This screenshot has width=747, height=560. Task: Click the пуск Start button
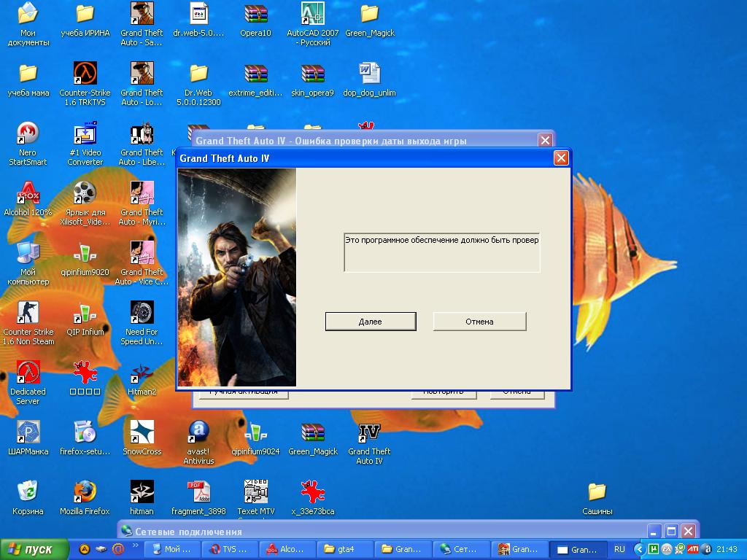click(x=35, y=549)
